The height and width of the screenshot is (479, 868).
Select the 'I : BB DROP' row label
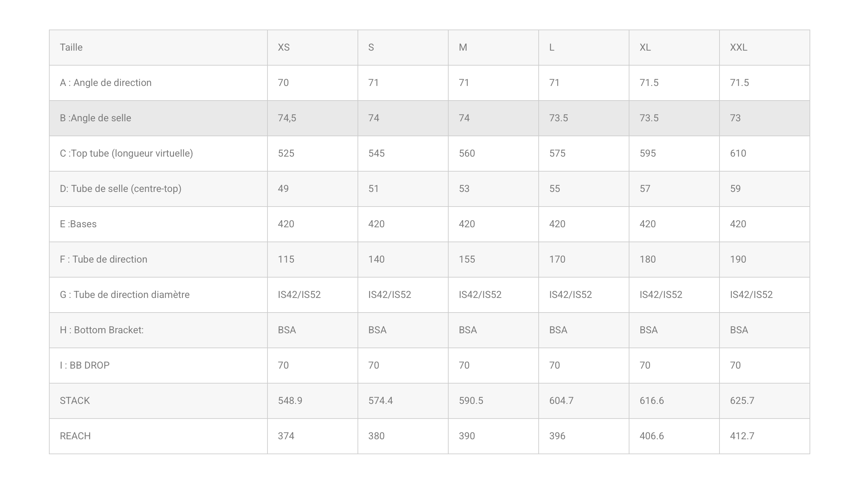tap(85, 365)
